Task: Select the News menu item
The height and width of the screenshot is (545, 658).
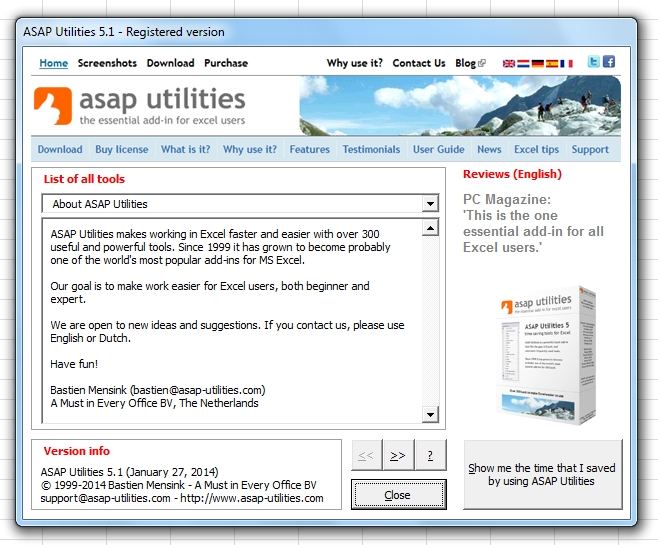Action: tap(489, 149)
